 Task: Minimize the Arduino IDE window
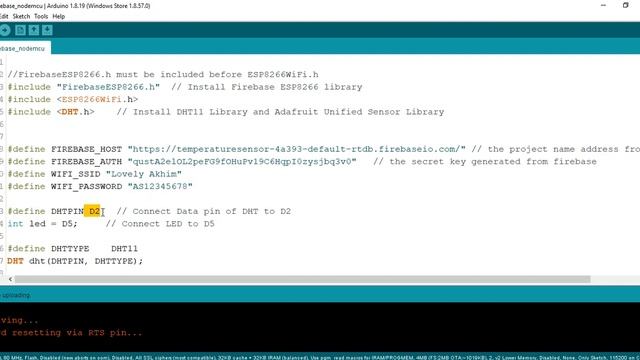click(603, 6)
